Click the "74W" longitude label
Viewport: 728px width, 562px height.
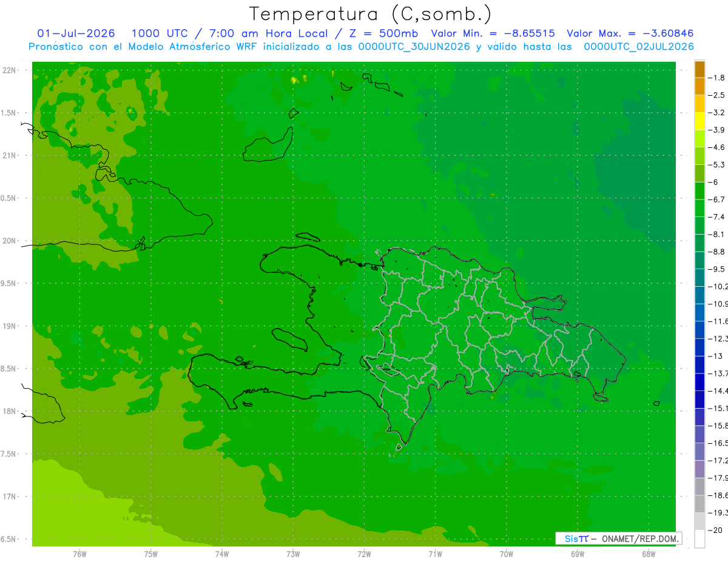click(x=222, y=554)
